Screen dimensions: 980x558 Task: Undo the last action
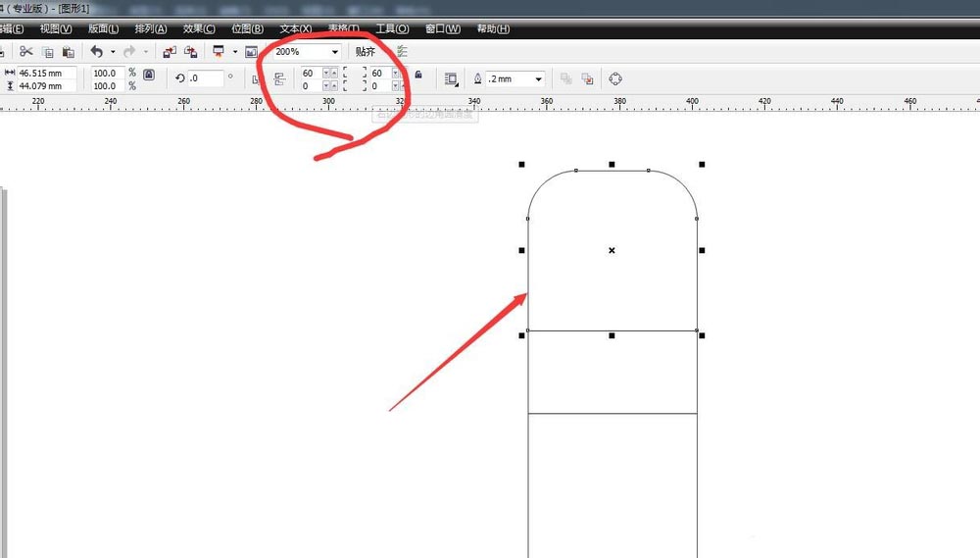[96, 51]
